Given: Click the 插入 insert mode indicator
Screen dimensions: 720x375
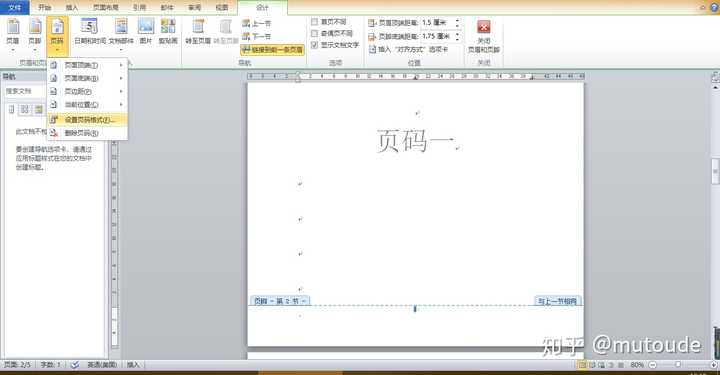Looking at the screenshot, I should click(x=133, y=364).
